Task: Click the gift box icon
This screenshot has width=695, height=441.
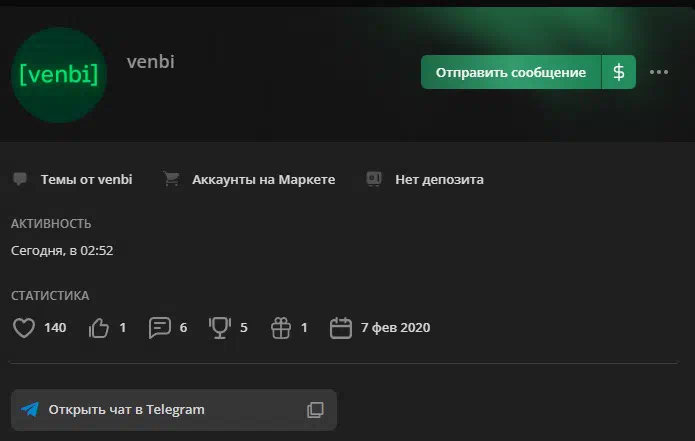Action: click(x=281, y=328)
